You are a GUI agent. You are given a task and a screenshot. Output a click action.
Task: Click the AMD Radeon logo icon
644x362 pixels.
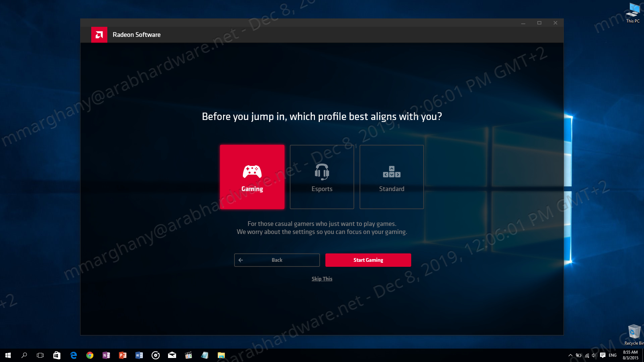pyautogui.click(x=99, y=35)
